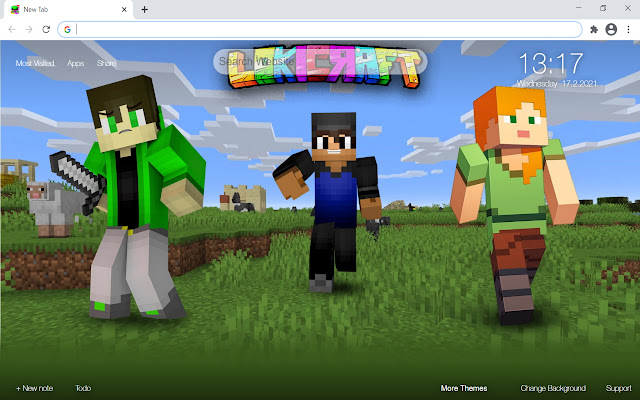640x400 pixels.
Task: Open the More Themes link
Action: [x=464, y=388]
